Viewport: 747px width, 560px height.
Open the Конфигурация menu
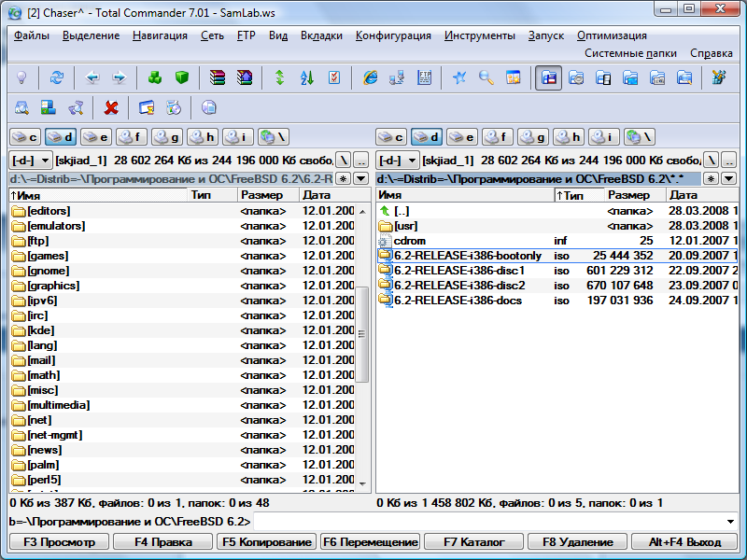pos(393,35)
